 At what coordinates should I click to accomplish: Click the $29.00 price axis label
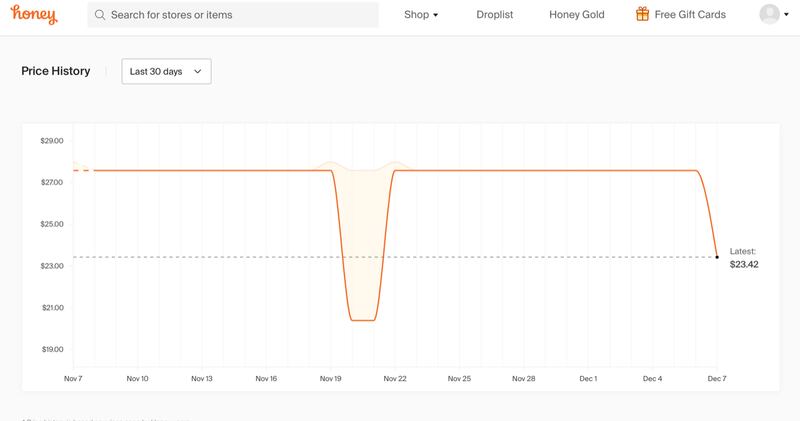(x=51, y=141)
